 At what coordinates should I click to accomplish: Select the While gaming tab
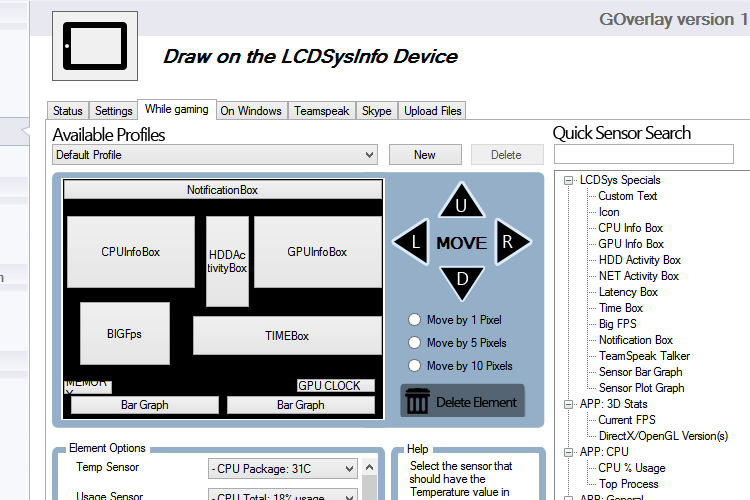(x=177, y=109)
